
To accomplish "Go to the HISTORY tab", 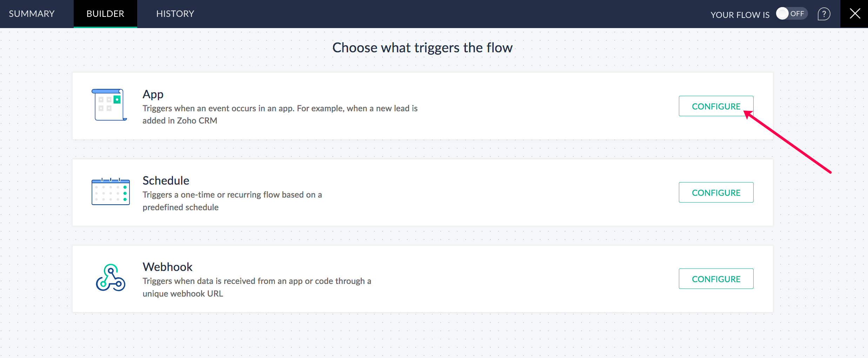I will point(175,14).
